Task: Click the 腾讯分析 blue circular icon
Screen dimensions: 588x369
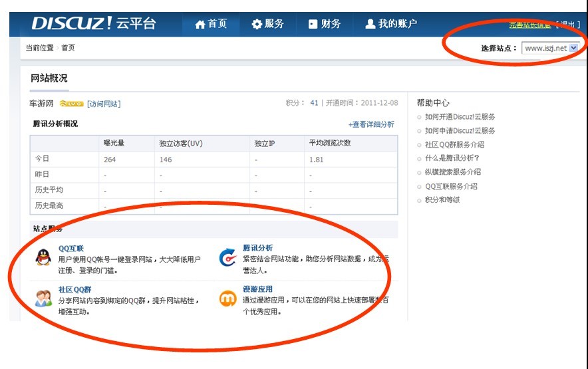Action: 227,257
